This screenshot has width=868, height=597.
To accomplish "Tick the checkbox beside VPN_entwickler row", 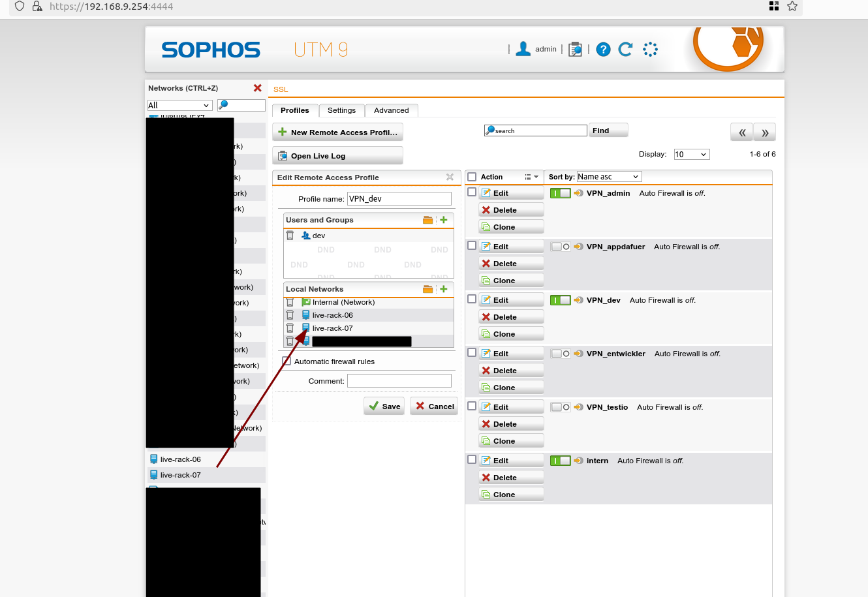I will (472, 352).
